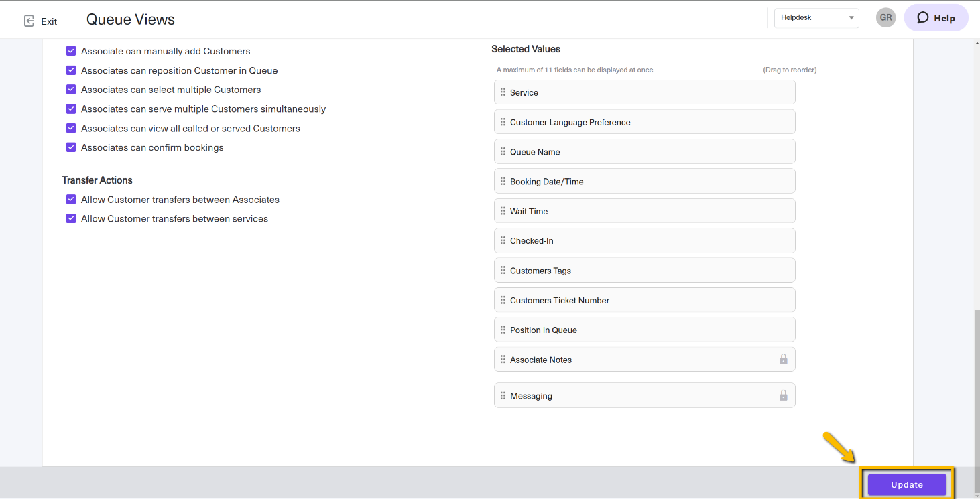
Task: Select the Position In Queue text
Action: click(544, 330)
